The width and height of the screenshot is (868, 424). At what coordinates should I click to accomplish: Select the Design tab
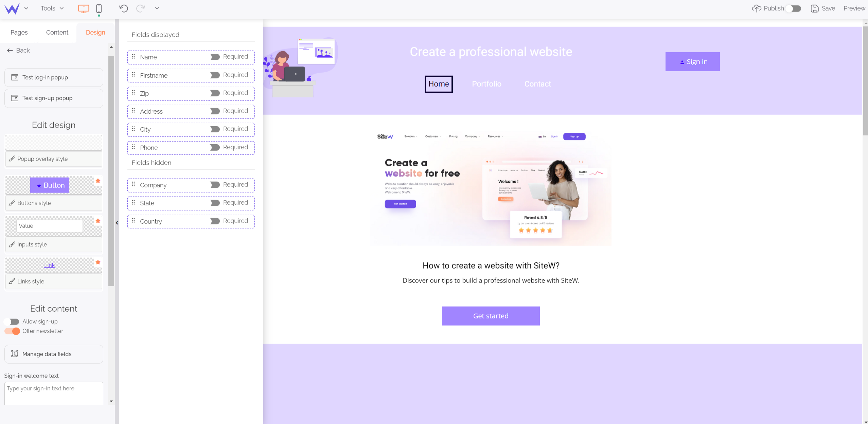(95, 32)
